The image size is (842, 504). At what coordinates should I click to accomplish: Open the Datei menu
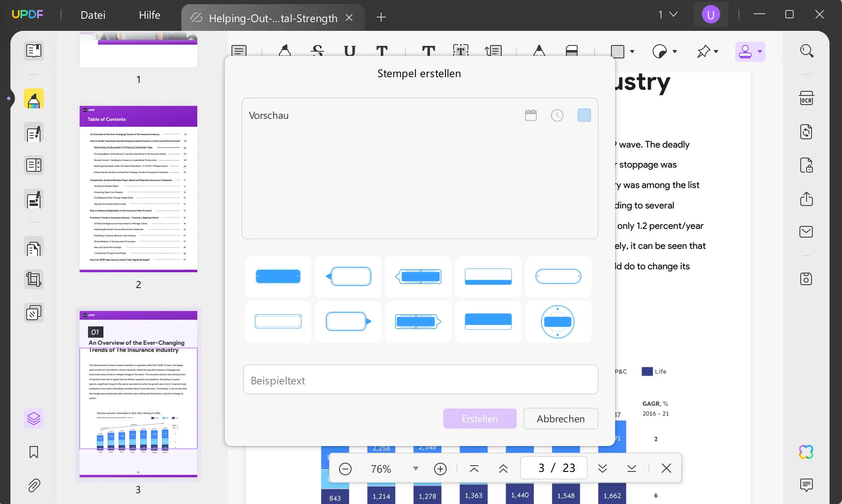point(93,15)
